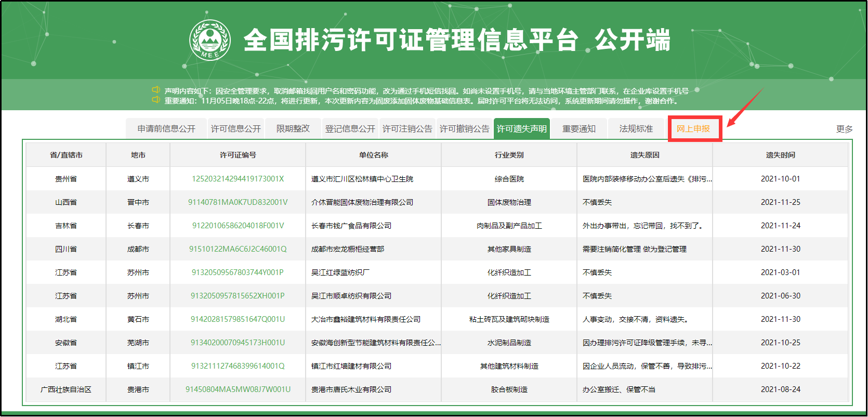This screenshot has height=417, width=868.
Task: Open permit 91140781MA0K7UD832001V link
Action: coord(238,202)
